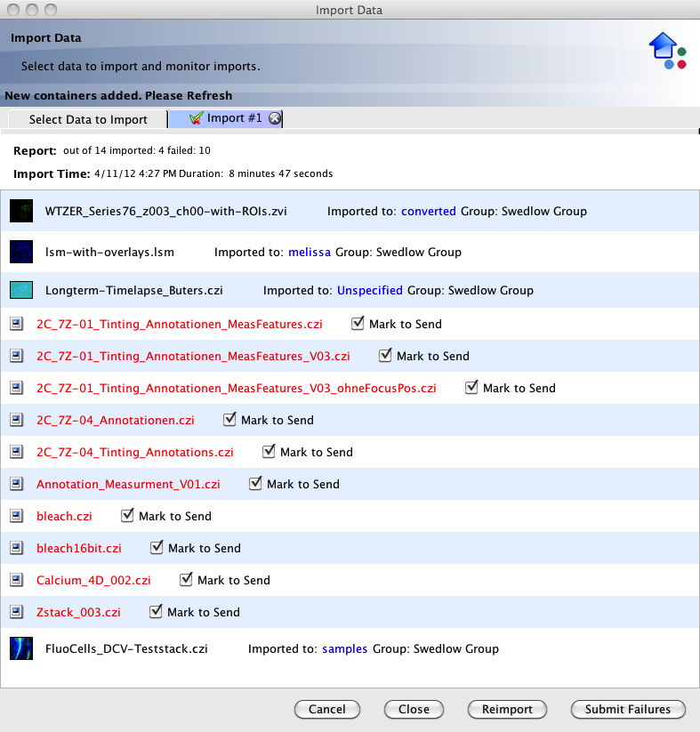
Task: Click failed file icon beside MeasFeatures_V03.czi
Action: pos(16,356)
